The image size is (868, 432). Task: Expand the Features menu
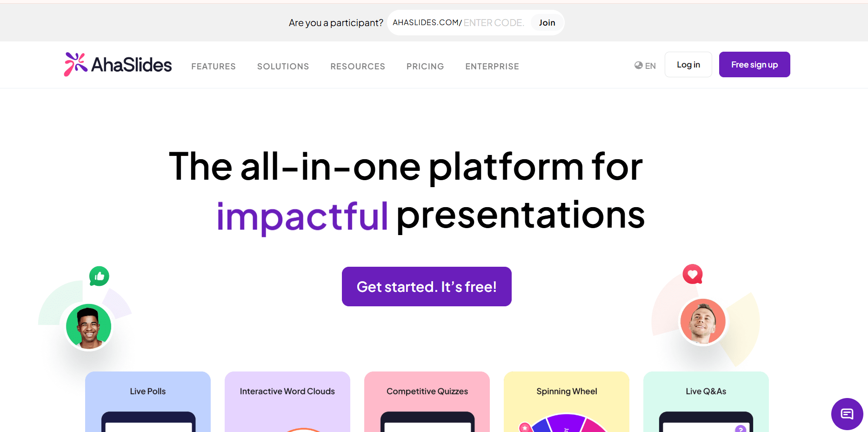214,67
